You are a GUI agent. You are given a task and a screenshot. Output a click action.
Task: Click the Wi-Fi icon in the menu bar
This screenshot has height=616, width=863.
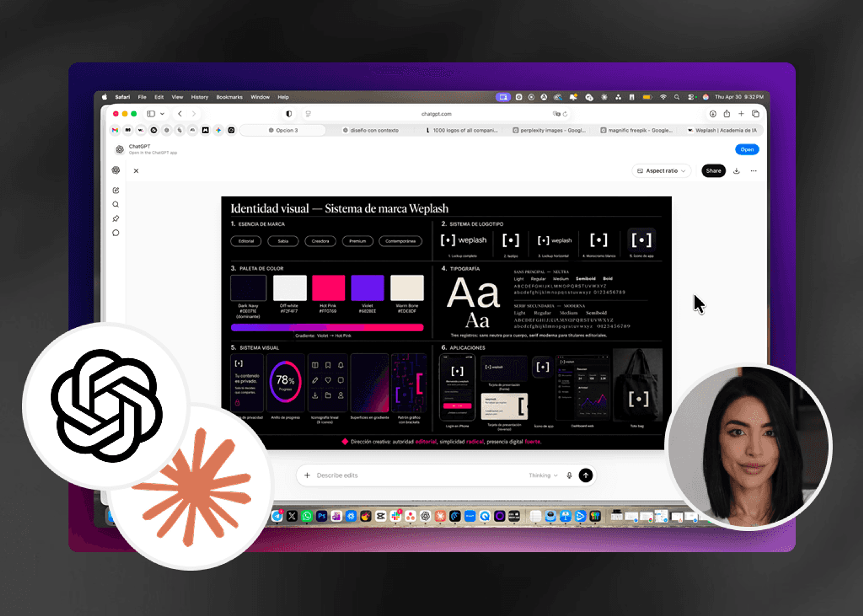pyautogui.click(x=663, y=97)
